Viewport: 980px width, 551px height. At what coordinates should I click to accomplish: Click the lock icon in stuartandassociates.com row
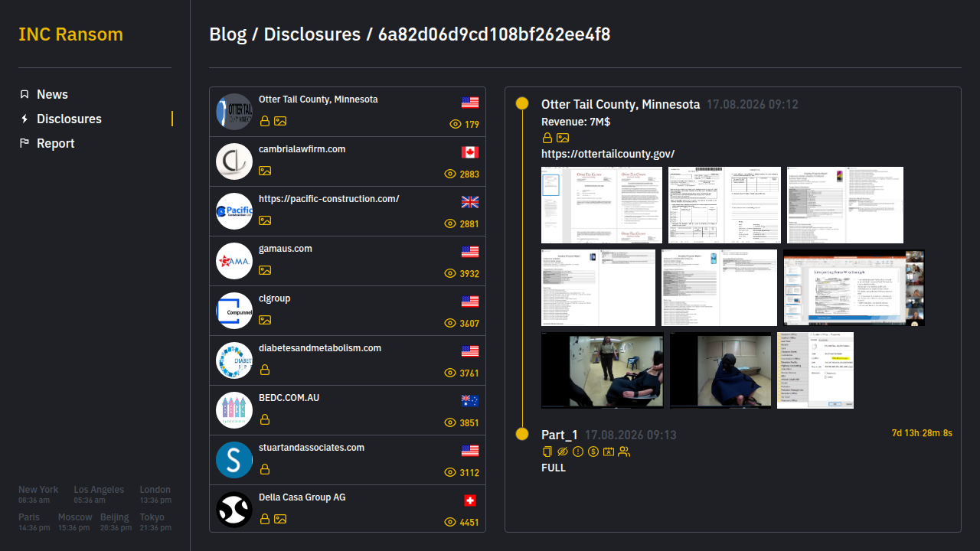265,469
